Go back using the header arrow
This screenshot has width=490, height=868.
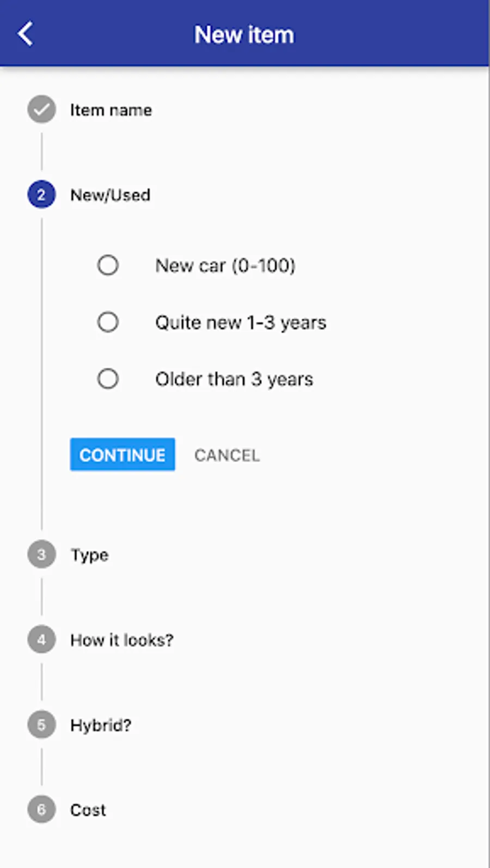[26, 34]
